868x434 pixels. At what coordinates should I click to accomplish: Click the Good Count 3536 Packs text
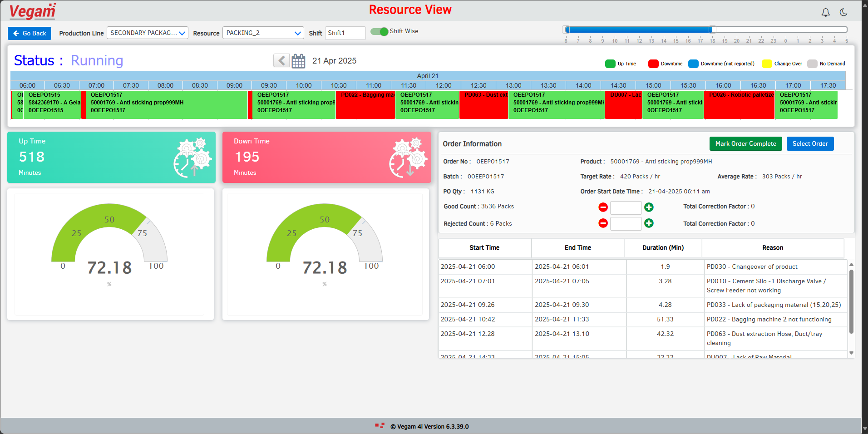coord(478,207)
